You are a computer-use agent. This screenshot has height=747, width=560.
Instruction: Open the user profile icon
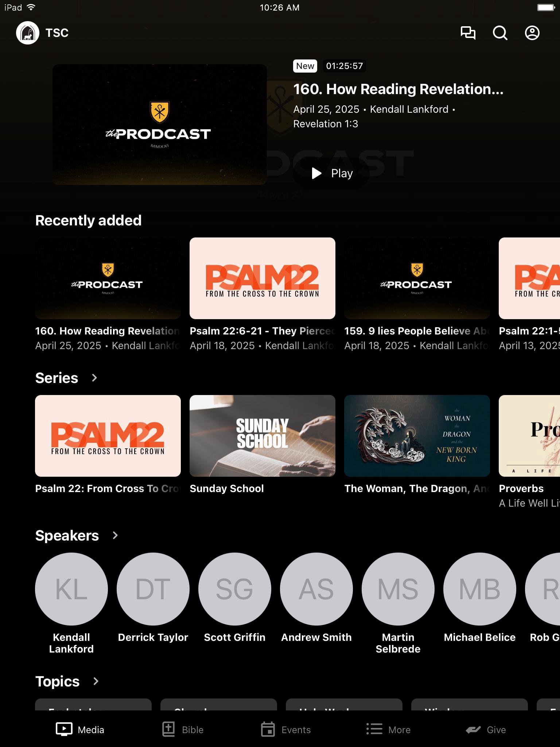click(x=532, y=33)
